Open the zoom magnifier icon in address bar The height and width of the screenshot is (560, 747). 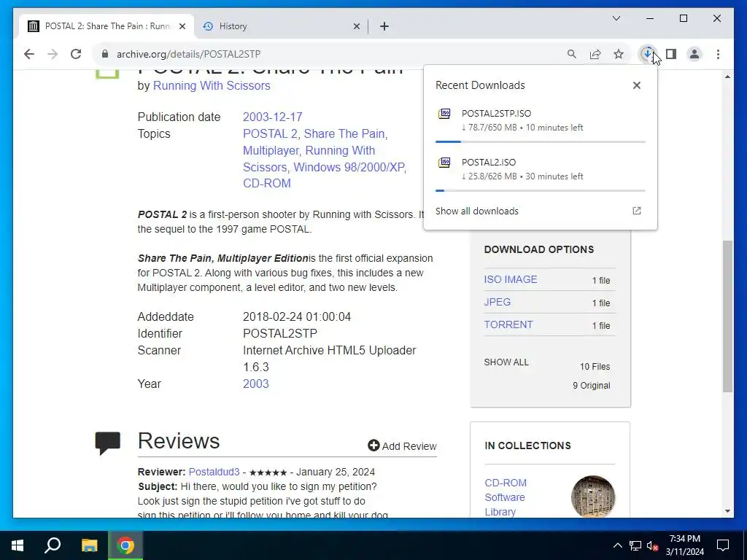click(x=572, y=54)
